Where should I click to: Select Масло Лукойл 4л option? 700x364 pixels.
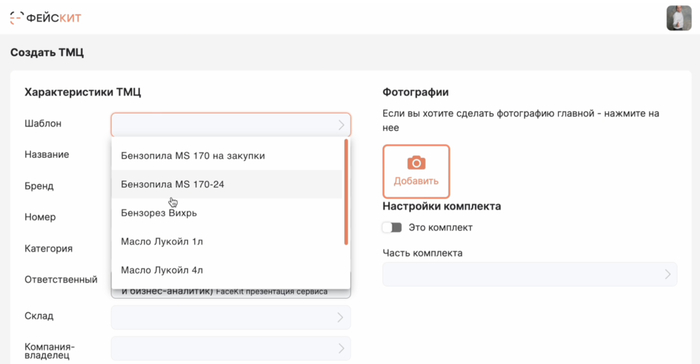click(227, 270)
